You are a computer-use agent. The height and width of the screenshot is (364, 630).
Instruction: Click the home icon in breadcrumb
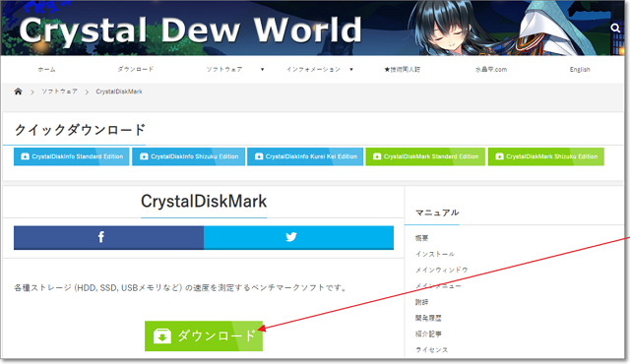[18, 91]
